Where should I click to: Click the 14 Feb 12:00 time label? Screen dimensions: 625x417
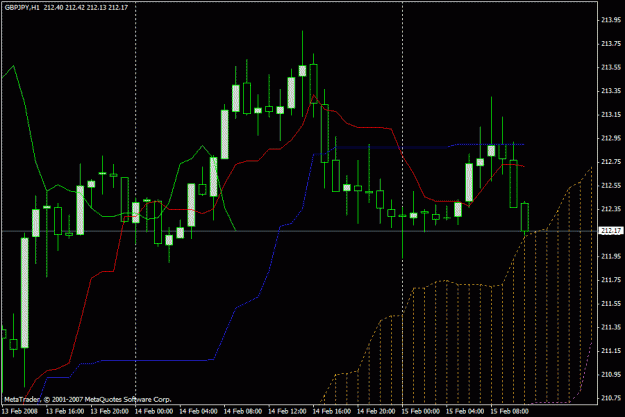tap(287, 411)
